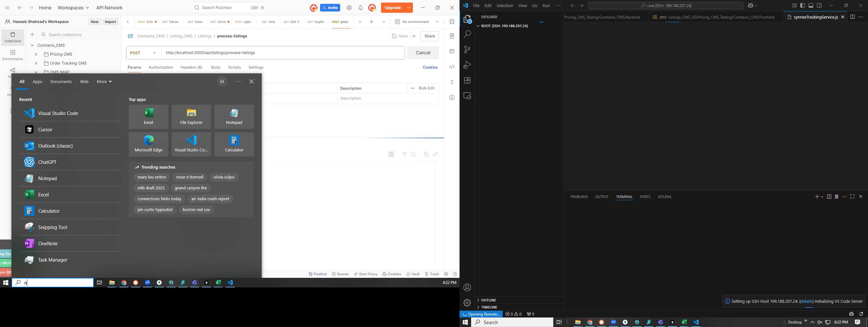This screenshot has height=327, width=868.
Task: Click the Opening Remote status bar indicator
Action: [481, 314]
